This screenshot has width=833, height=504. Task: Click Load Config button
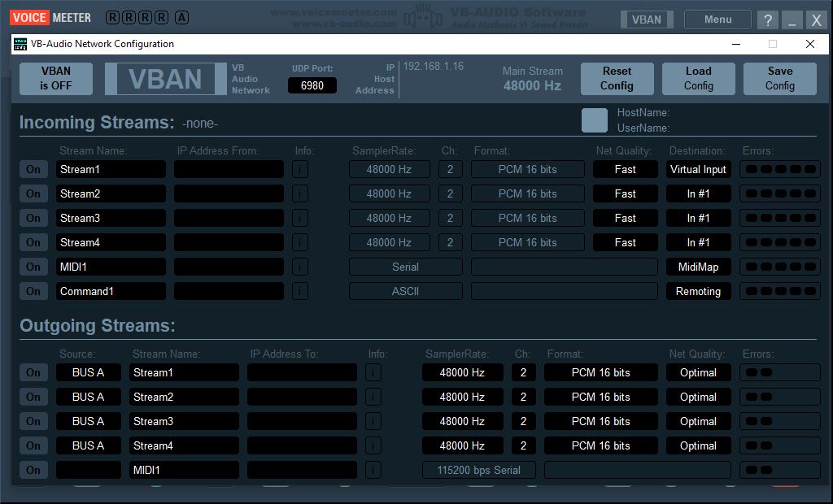(699, 79)
